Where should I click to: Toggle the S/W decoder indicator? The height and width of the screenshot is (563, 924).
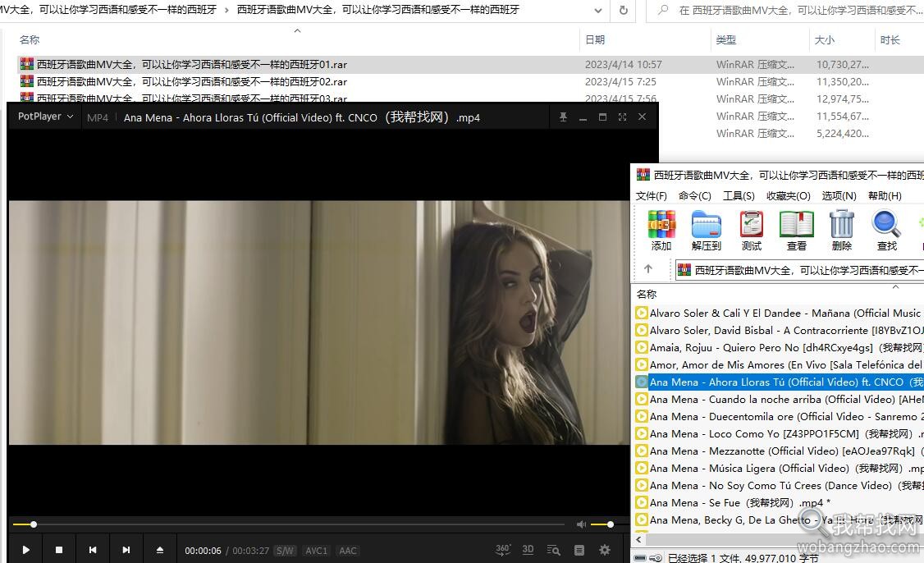coord(286,551)
